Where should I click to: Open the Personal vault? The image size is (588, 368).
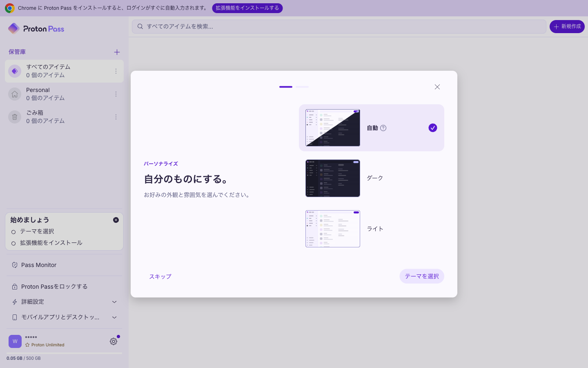click(x=64, y=94)
